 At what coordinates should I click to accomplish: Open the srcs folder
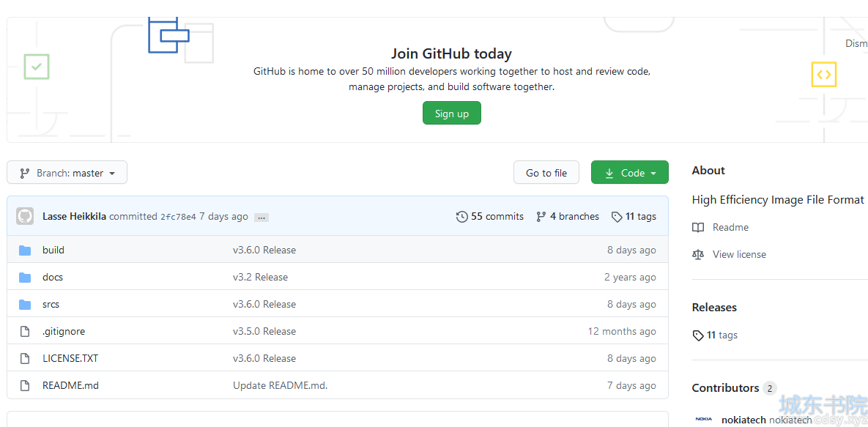[51, 304]
